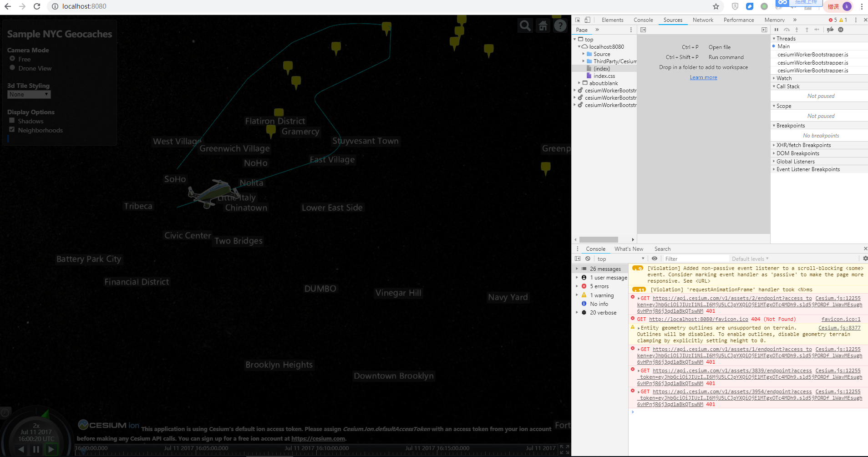Toggle fullscreen in the Cesium viewer
Viewport: 868px width, 457px height.
564,450
